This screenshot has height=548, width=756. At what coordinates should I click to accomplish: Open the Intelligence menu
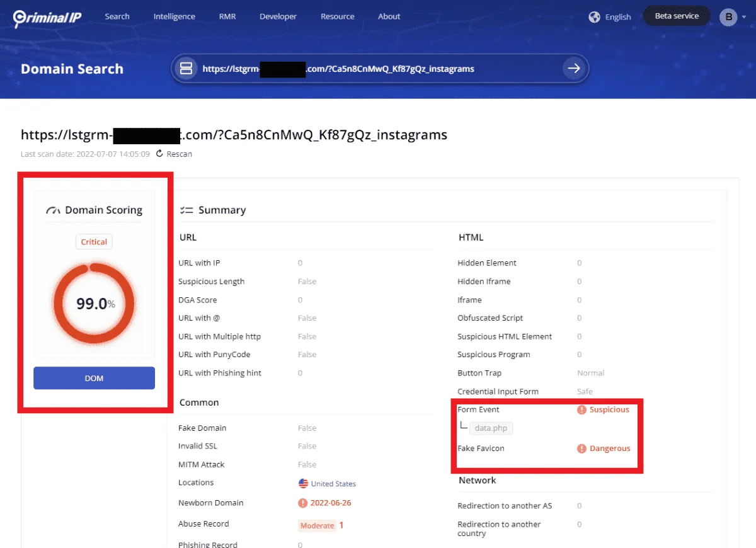(x=174, y=16)
